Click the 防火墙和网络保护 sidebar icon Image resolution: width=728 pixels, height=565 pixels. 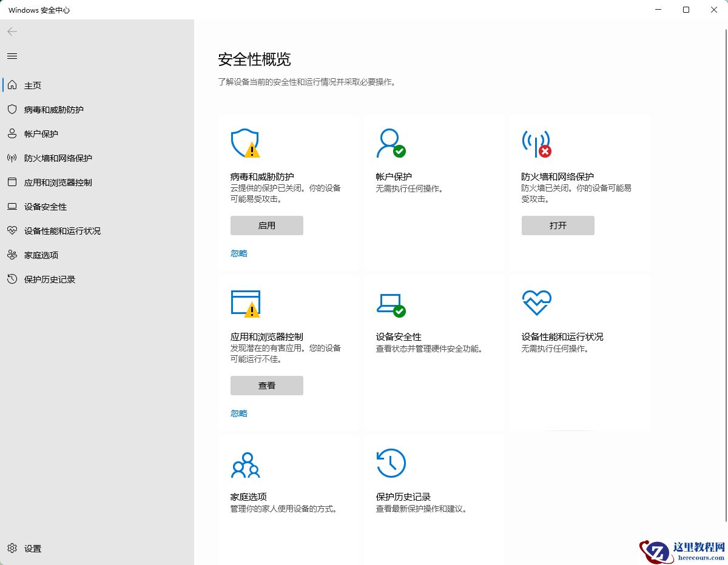[12, 158]
